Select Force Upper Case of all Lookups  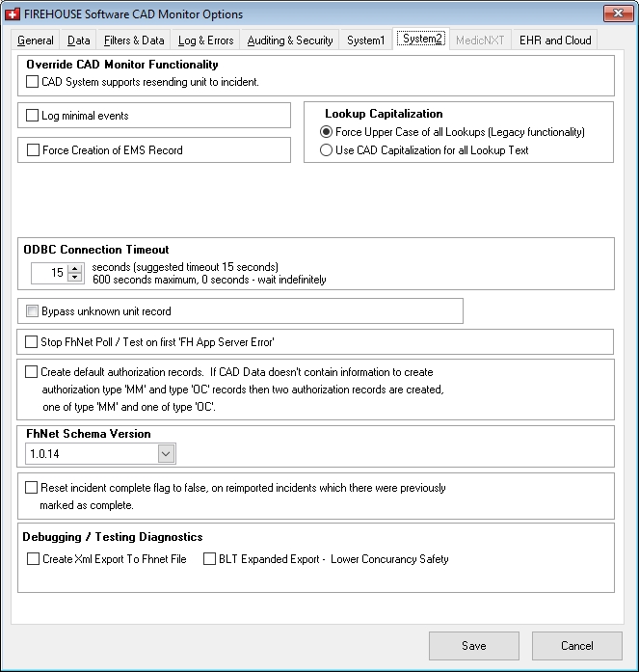tap(326, 132)
